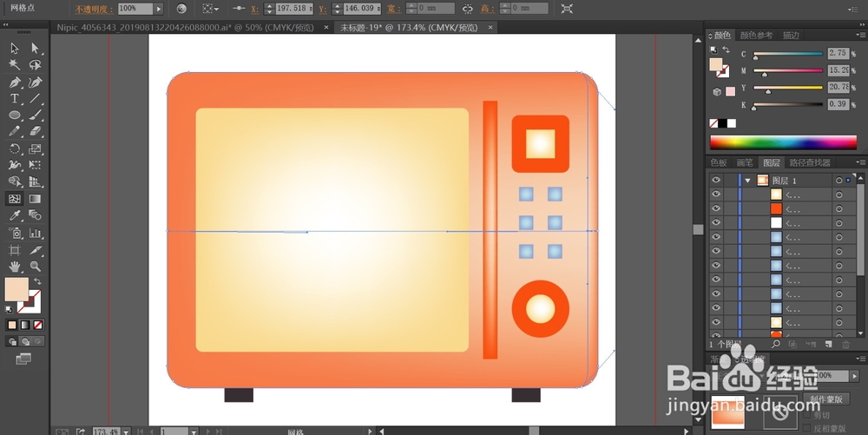Select the Curvature pen tool
The height and width of the screenshot is (435, 868).
pyautogui.click(x=36, y=82)
